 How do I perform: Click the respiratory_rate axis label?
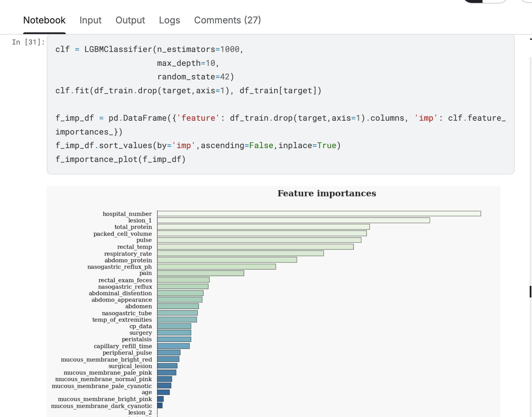(128, 254)
